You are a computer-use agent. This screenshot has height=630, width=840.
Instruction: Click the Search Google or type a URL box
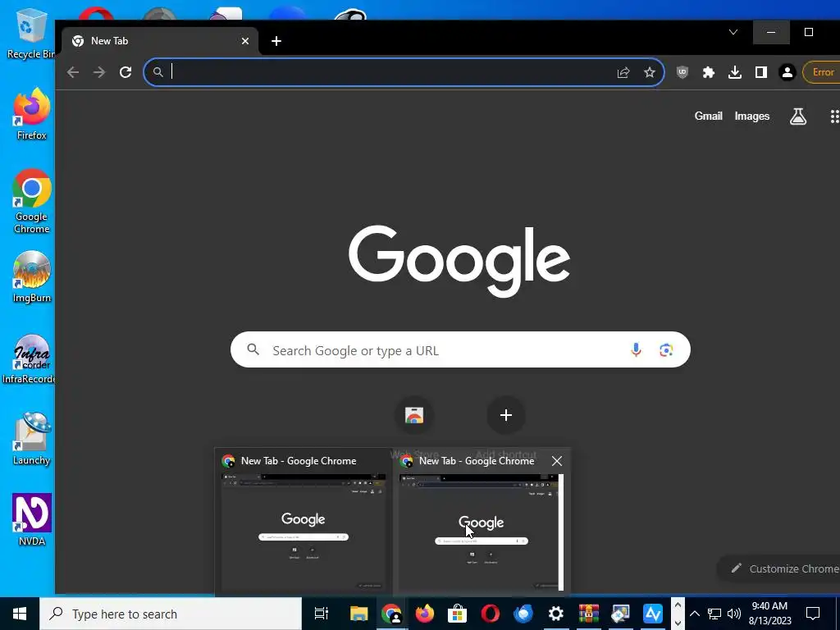[460, 349]
